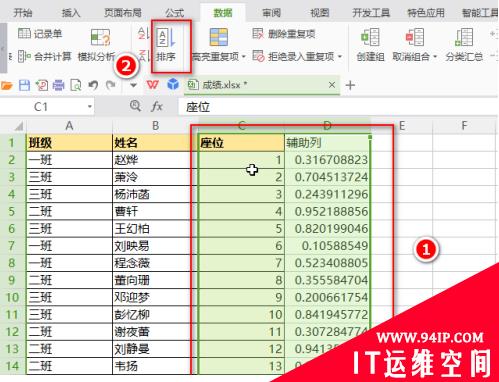The height and width of the screenshot is (382, 499).
Task: Click the print icon in quick toolbar
Action: [58, 85]
